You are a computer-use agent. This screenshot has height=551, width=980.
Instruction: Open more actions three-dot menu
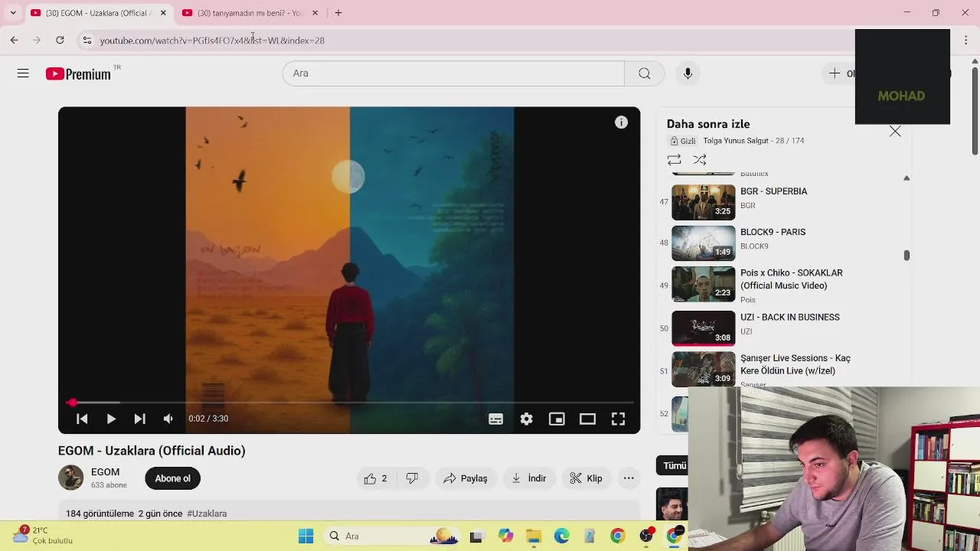click(629, 478)
